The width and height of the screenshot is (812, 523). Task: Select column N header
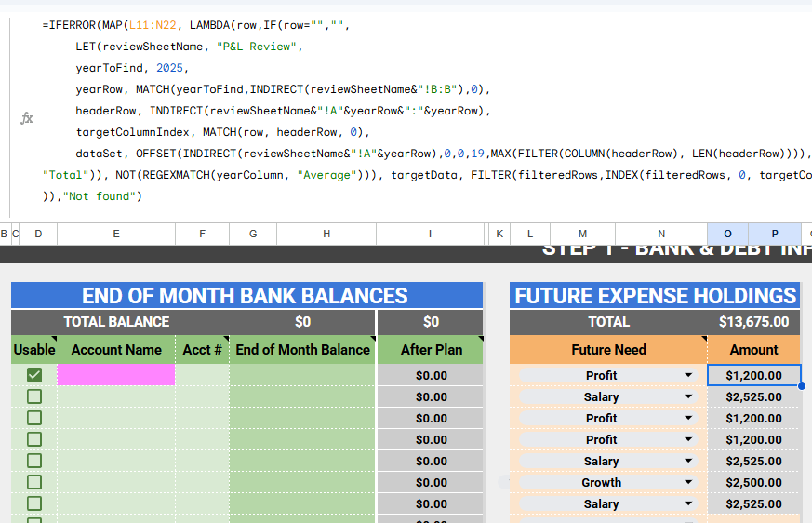click(x=661, y=235)
